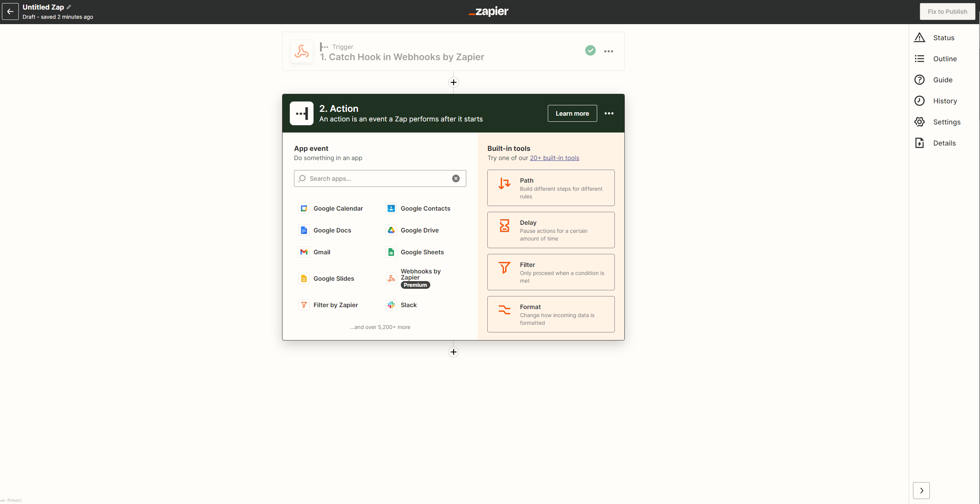This screenshot has width=980, height=504.
Task: Open 20+ built-in tools link
Action: (x=554, y=158)
